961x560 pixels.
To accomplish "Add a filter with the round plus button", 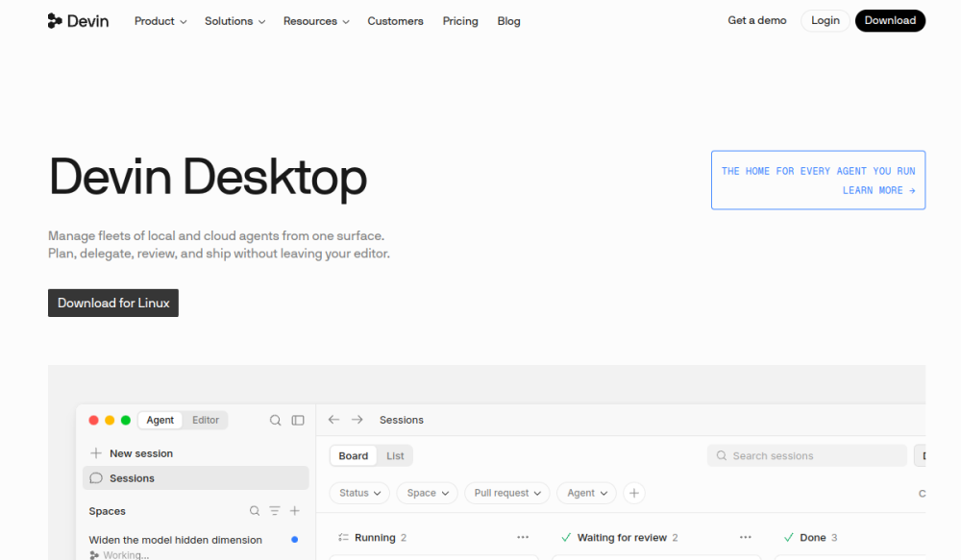I will pos(633,493).
